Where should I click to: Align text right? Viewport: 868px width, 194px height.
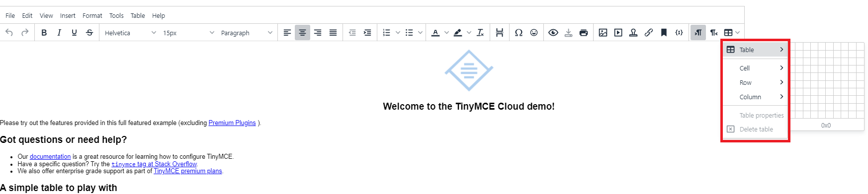click(318, 33)
